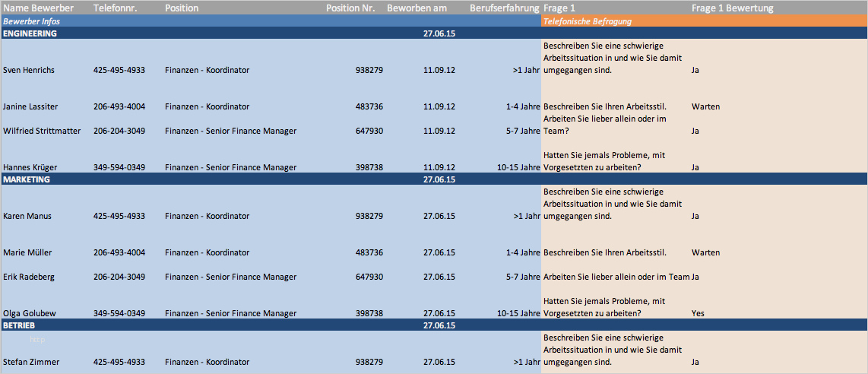Select the ENGINEERING section row
The image size is (868, 374).
[x=434, y=33]
